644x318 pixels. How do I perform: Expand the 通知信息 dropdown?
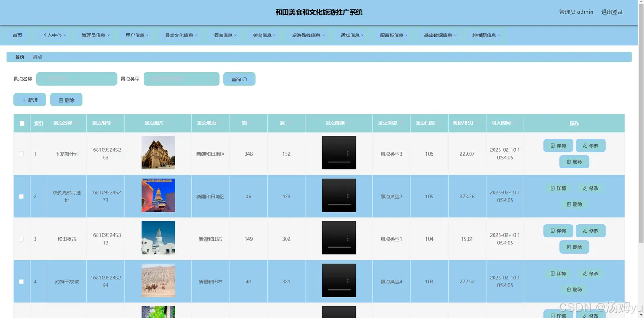[x=352, y=35]
